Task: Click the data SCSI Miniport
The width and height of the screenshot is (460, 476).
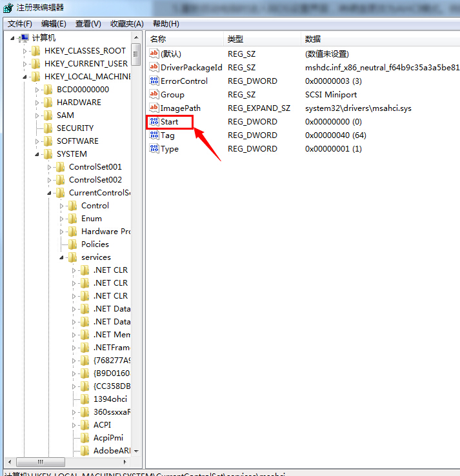Action: click(x=331, y=95)
